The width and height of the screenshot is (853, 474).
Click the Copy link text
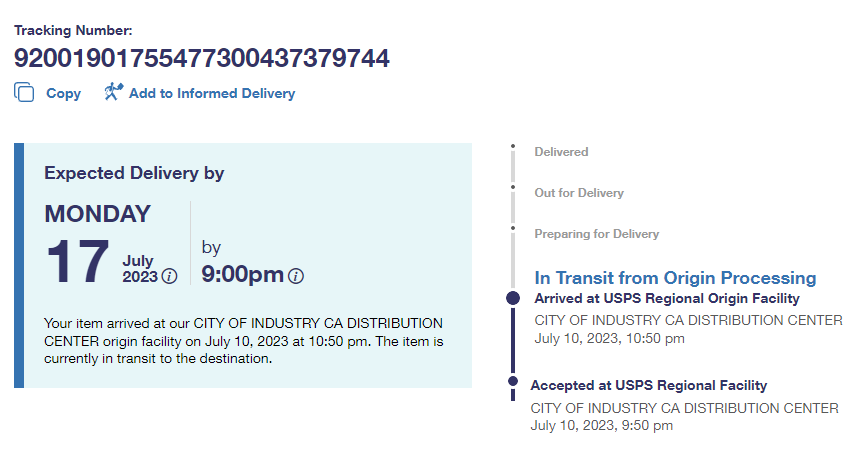coord(63,93)
